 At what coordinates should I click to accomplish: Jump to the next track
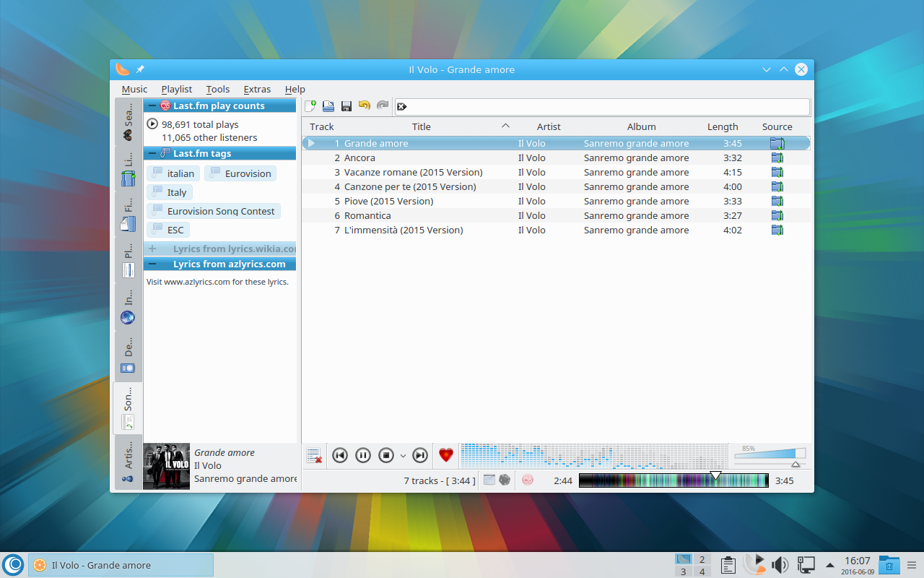click(420, 455)
